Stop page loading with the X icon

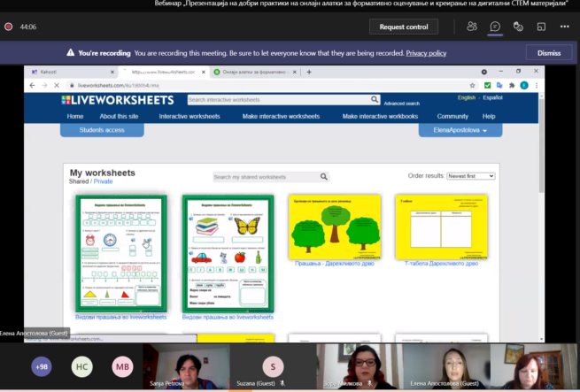(57, 86)
